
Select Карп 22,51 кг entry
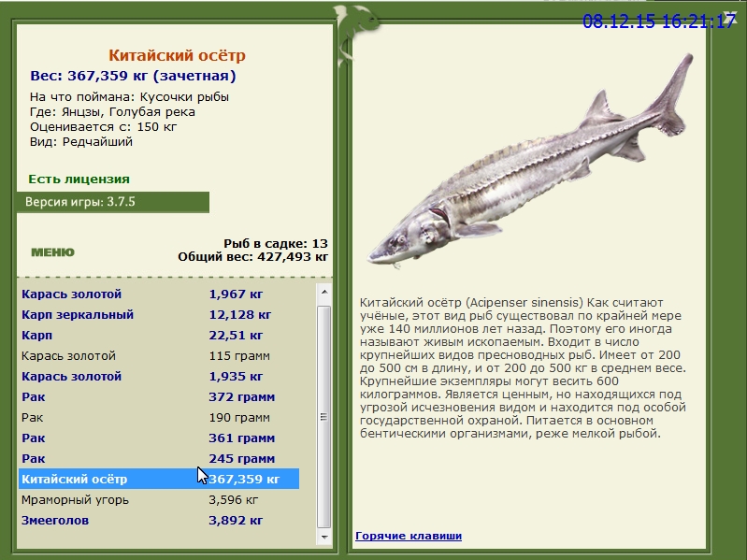pos(159,336)
